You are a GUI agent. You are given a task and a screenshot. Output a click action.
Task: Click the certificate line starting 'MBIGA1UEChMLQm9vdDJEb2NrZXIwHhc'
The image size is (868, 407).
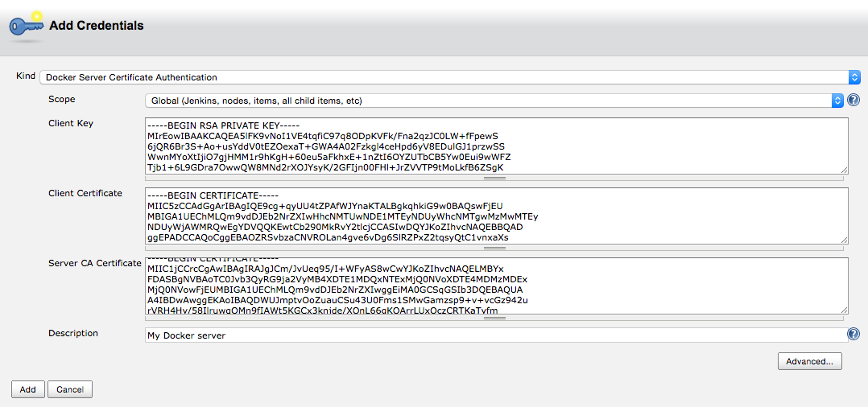coord(343,217)
